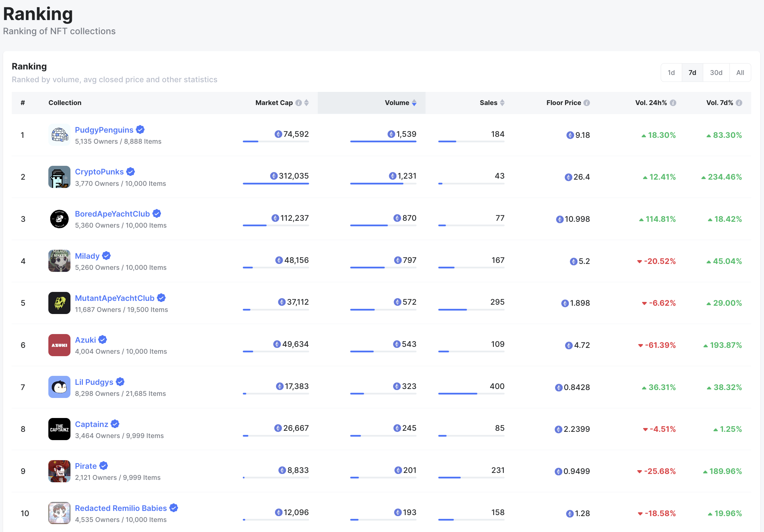764x532 pixels.
Task: Open the Redacted Remilio Babies link
Action: (x=121, y=508)
